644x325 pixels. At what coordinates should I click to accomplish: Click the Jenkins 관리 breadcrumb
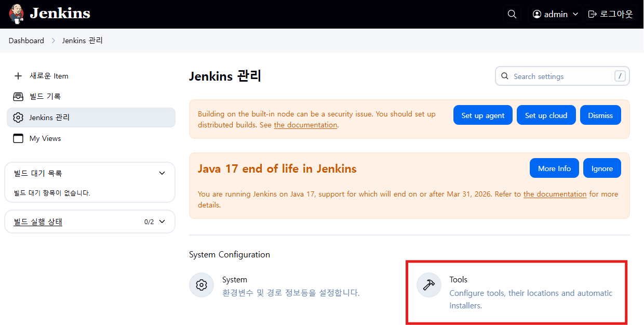click(83, 41)
